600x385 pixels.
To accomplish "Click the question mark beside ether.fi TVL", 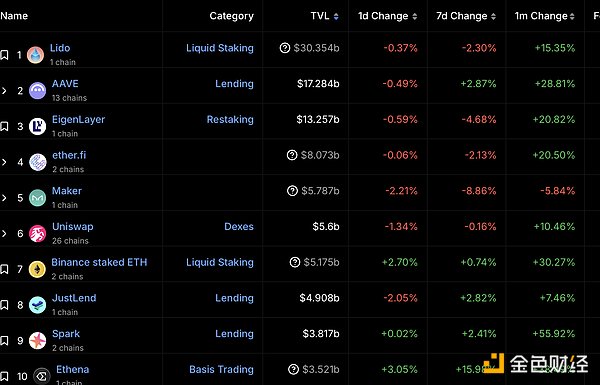I will (x=292, y=155).
